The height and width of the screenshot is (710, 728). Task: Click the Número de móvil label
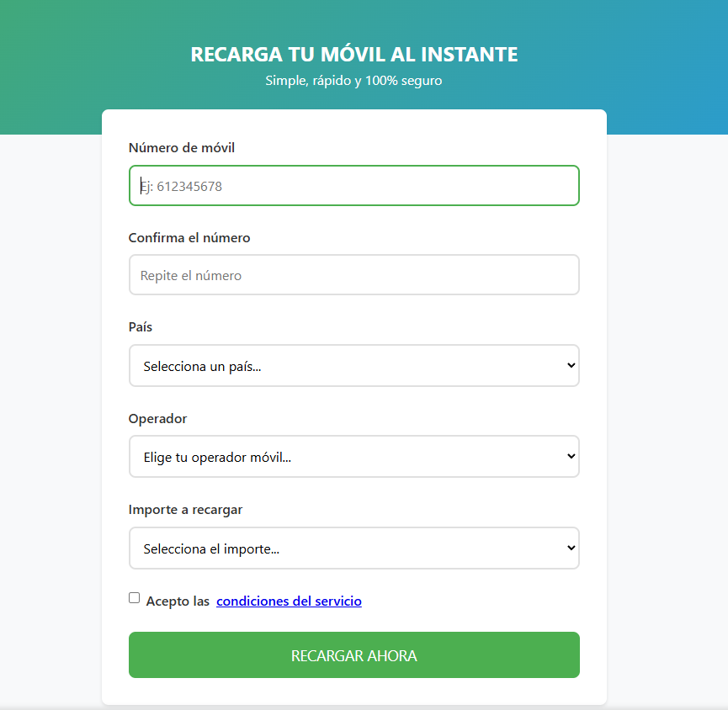click(181, 147)
